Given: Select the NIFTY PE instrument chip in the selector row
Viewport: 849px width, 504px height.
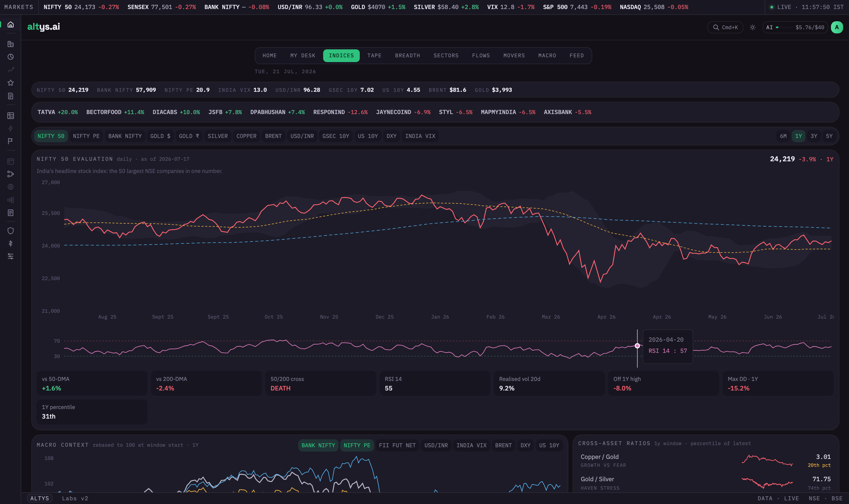Looking at the screenshot, I should click(86, 136).
